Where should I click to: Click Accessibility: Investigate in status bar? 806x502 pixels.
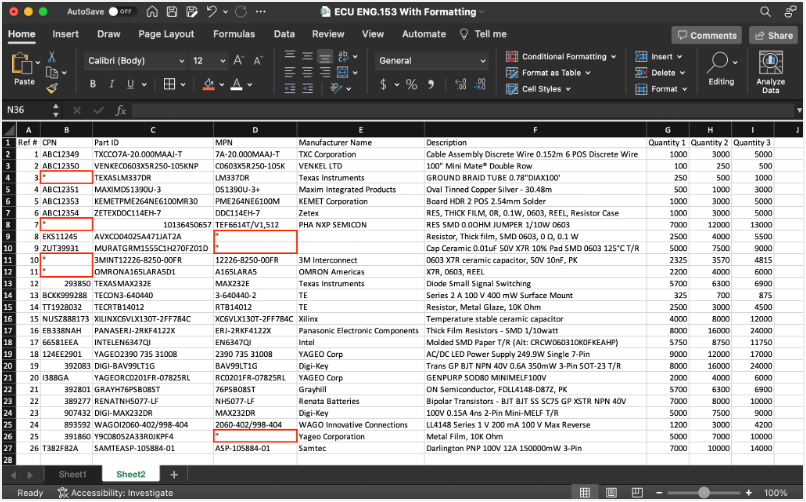(115, 493)
